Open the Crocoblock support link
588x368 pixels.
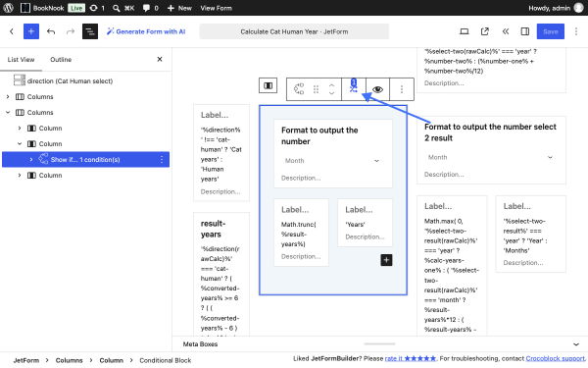click(556, 358)
